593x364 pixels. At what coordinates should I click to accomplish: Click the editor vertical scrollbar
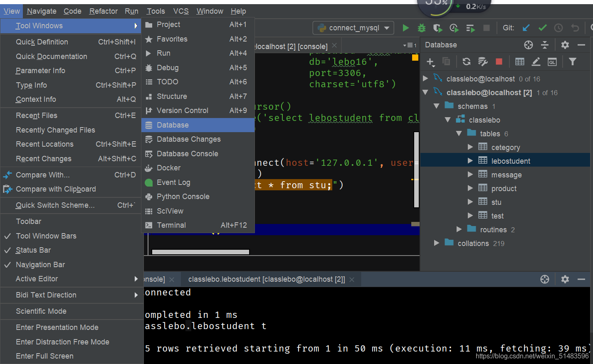point(416,170)
